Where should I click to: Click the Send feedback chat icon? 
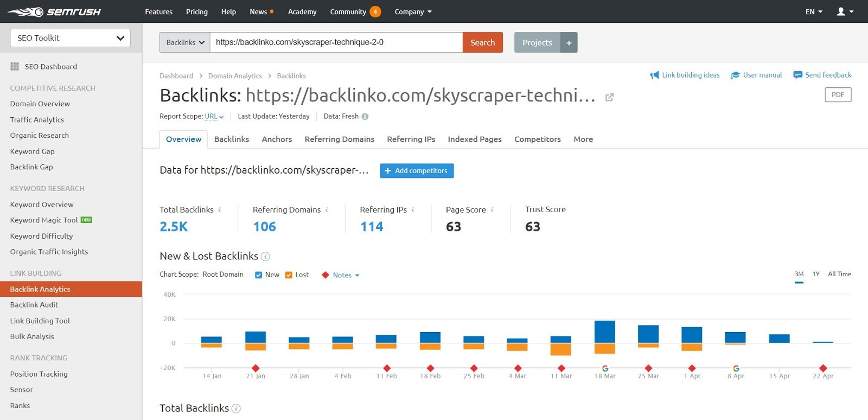797,75
